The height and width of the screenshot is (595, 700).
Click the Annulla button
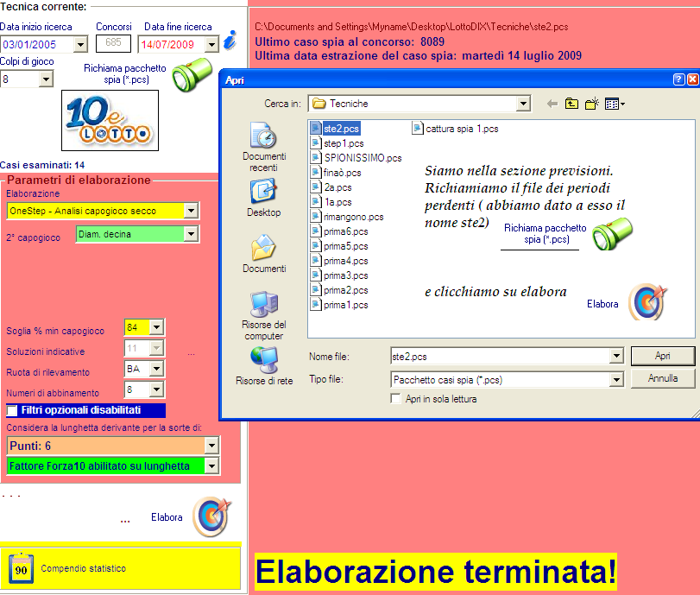click(x=663, y=378)
